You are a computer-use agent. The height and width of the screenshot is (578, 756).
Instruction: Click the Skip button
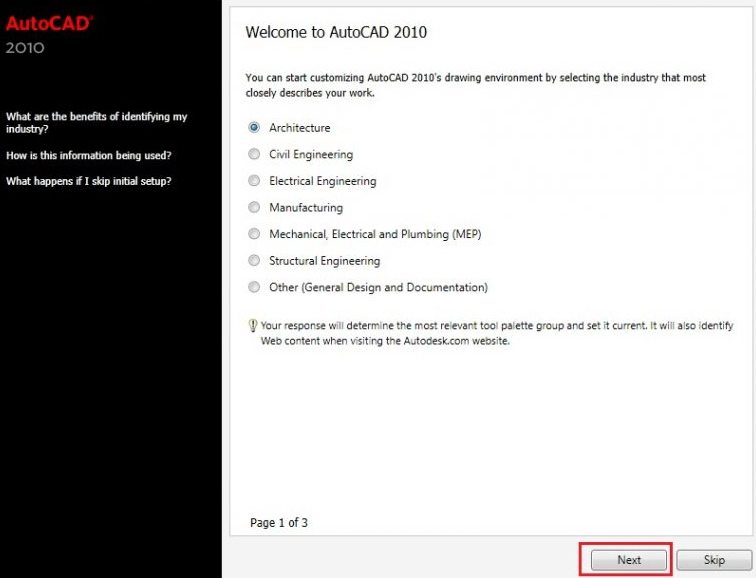[x=714, y=560]
